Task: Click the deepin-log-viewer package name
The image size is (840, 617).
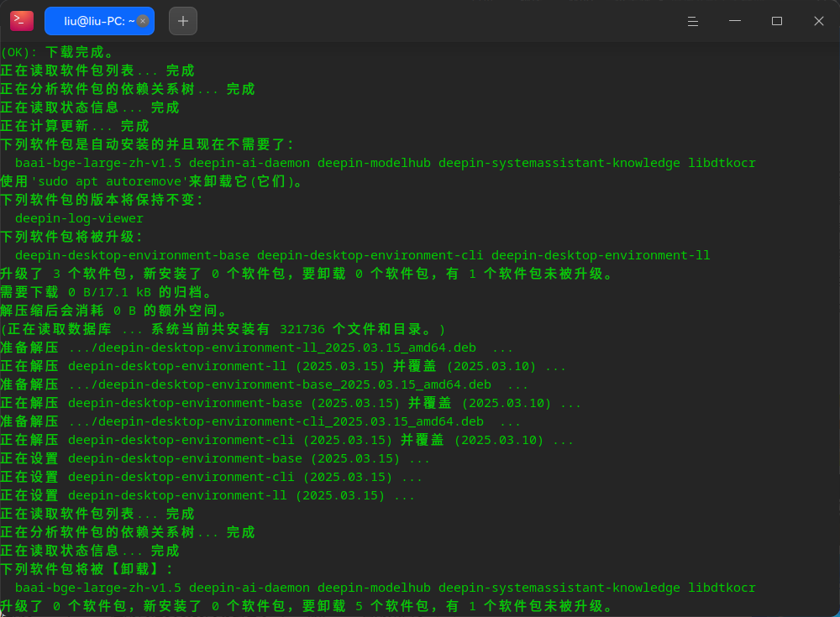Action: pos(79,218)
